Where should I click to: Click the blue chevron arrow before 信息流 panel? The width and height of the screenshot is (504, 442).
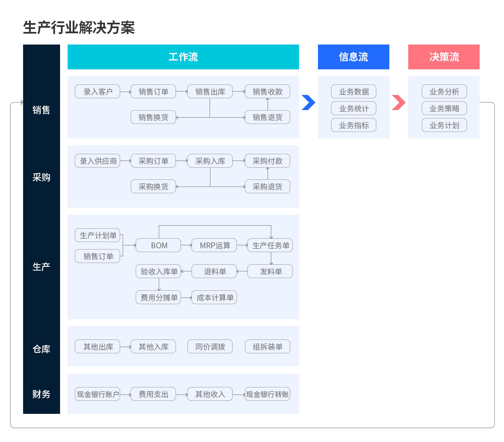tap(308, 103)
